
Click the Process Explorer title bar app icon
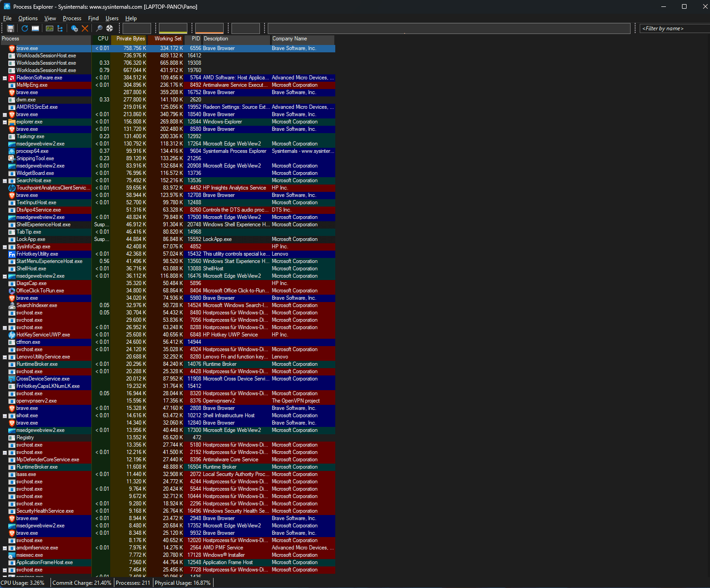[7, 6]
